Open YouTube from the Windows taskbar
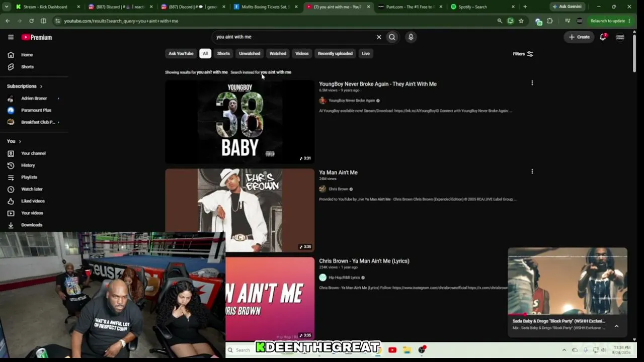Screen dimensions: 644x362 pos(392,350)
